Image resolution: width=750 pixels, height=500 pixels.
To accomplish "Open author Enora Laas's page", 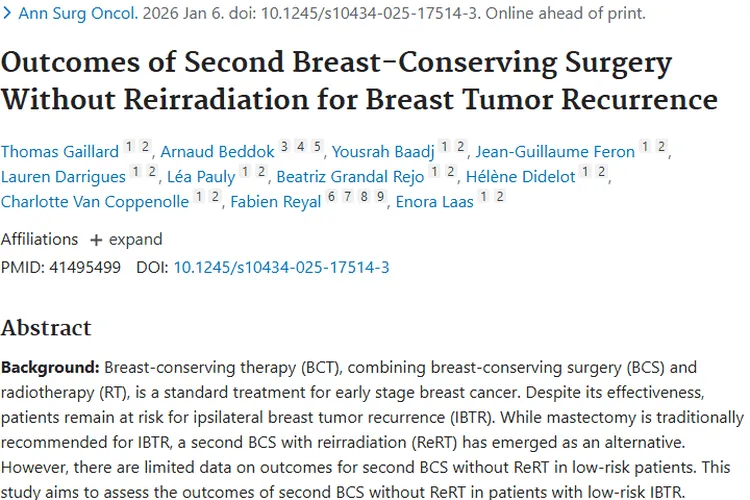I will coord(434,202).
